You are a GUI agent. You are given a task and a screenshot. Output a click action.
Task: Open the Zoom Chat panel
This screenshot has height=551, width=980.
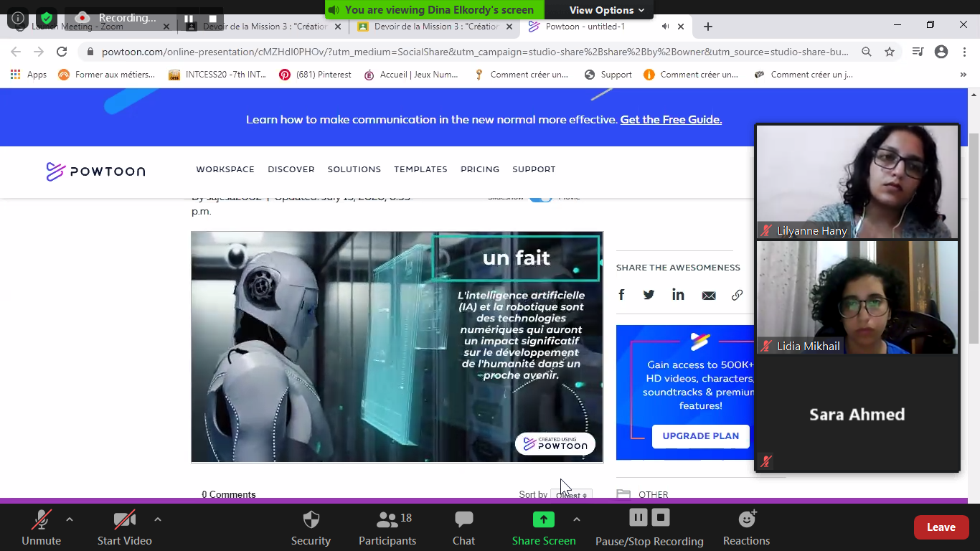[x=463, y=528]
